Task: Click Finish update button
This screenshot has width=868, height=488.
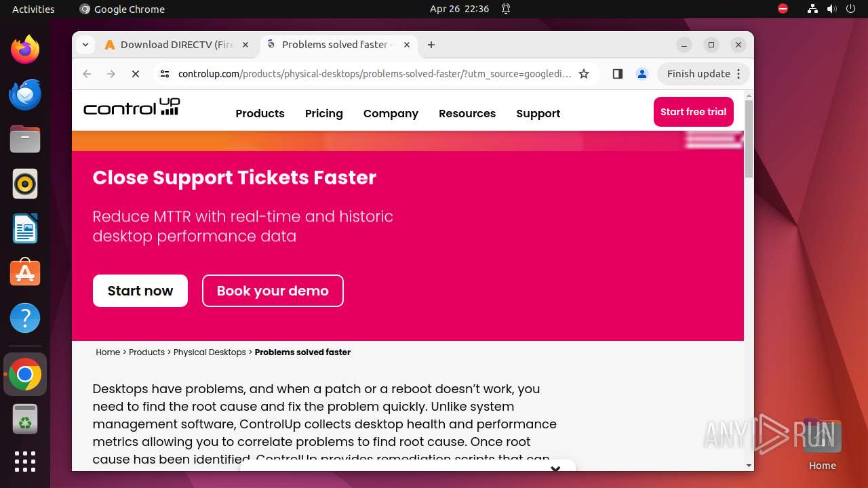Action: [703, 74]
